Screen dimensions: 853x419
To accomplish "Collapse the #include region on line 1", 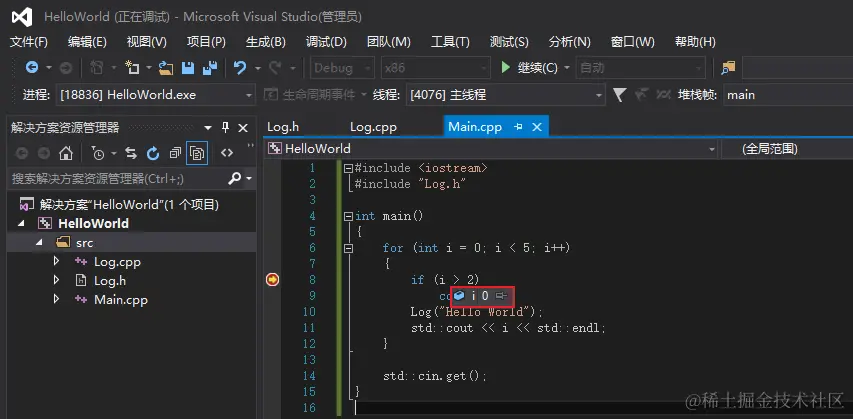I will (x=348, y=168).
